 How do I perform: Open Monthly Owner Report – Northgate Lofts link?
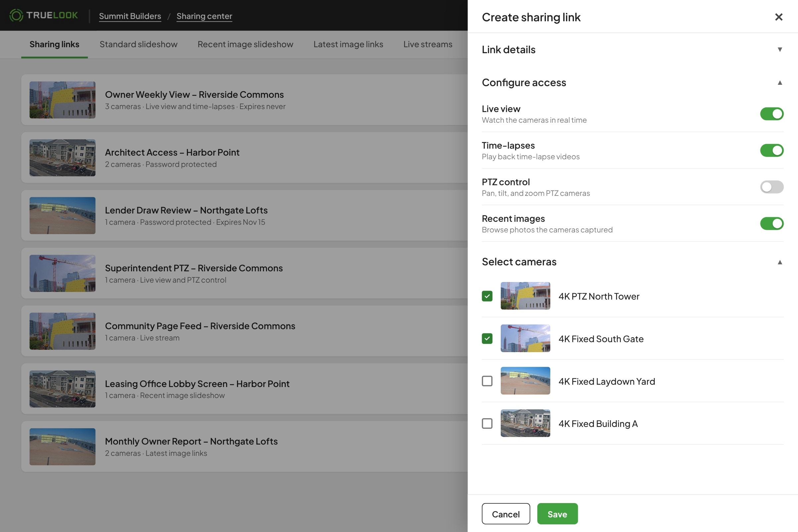coord(244,447)
